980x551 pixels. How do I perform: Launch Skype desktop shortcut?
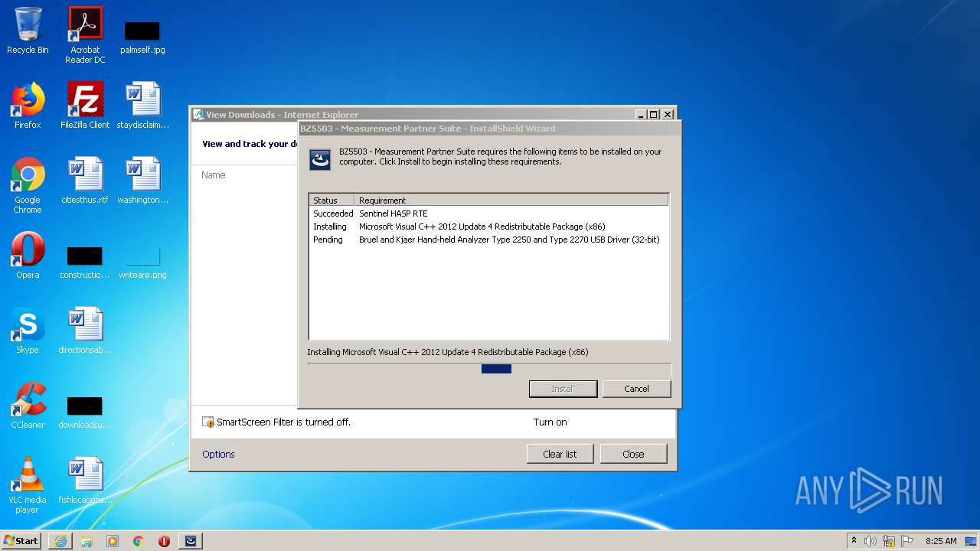pyautogui.click(x=28, y=331)
